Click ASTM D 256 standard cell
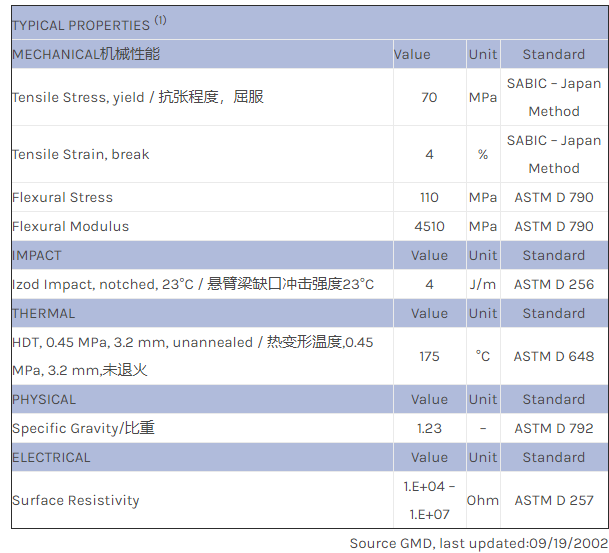 pos(553,284)
